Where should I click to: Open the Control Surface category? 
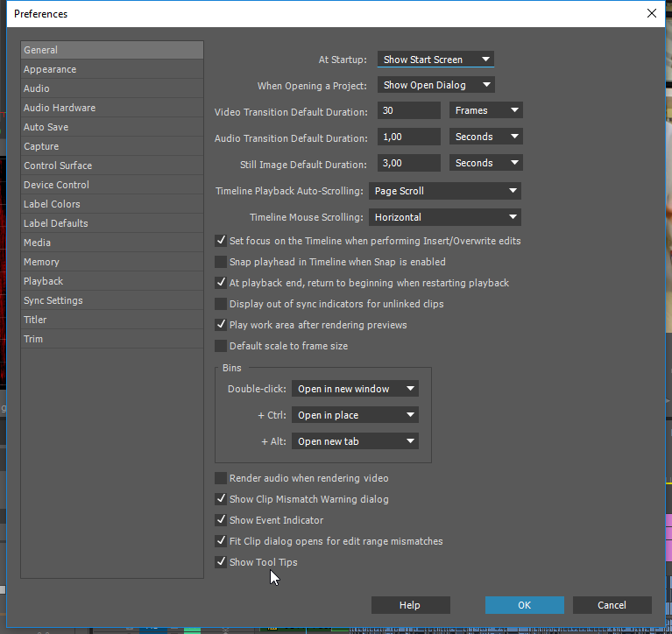(112, 166)
